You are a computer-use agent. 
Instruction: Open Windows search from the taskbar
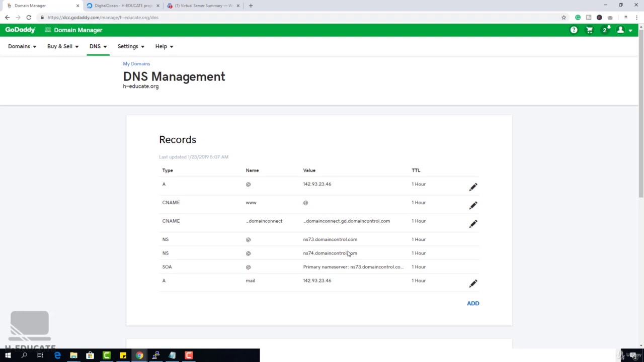pyautogui.click(x=24, y=355)
